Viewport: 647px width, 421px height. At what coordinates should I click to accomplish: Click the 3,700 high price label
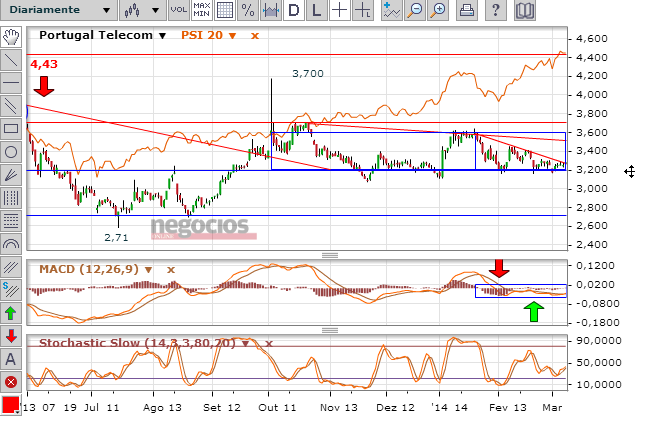(x=308, y=73)
